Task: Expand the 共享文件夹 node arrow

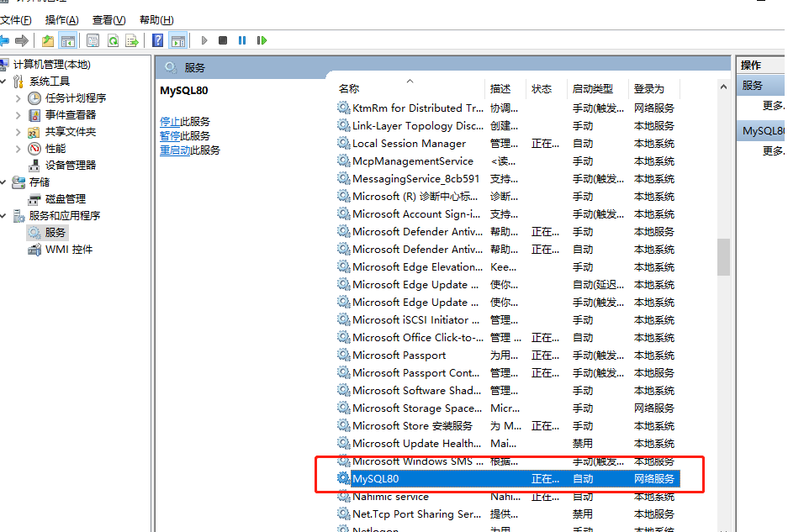Action: [x=19, y=132]
